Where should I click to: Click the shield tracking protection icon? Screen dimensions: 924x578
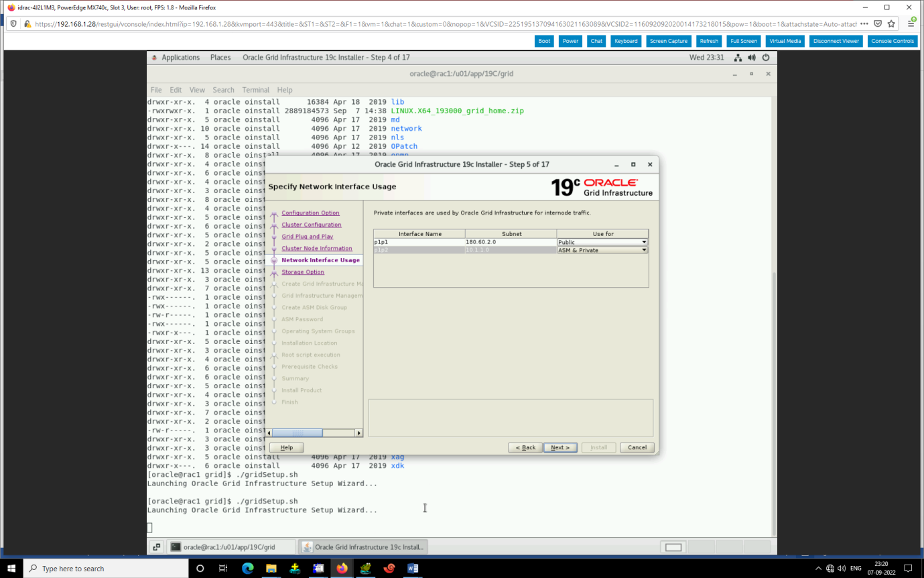click(x=15, y=23)
